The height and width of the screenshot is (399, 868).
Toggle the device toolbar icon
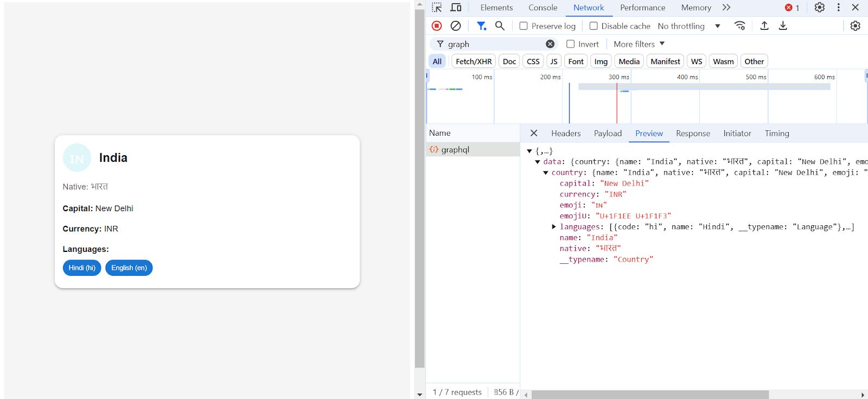pos(456,8)
